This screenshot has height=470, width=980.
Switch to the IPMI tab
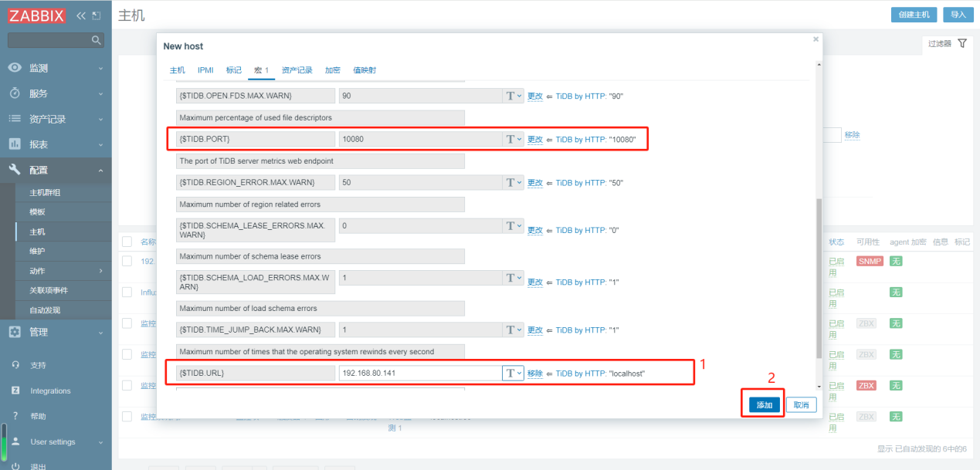pos(205,70)
